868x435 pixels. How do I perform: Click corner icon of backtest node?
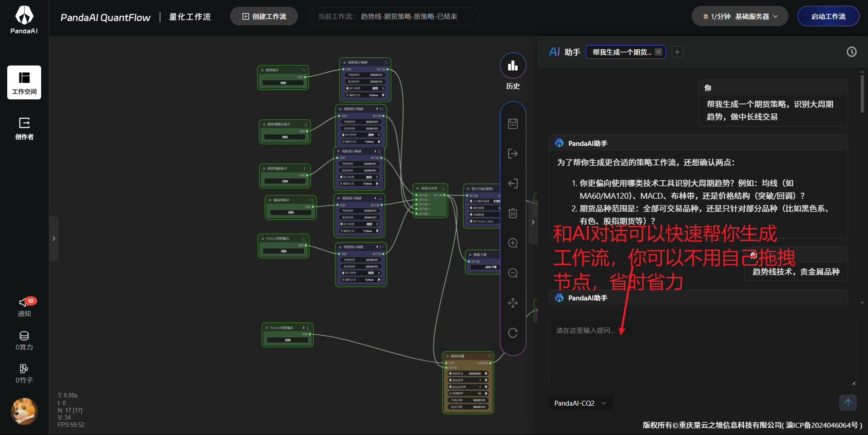(x=489, y=356)
